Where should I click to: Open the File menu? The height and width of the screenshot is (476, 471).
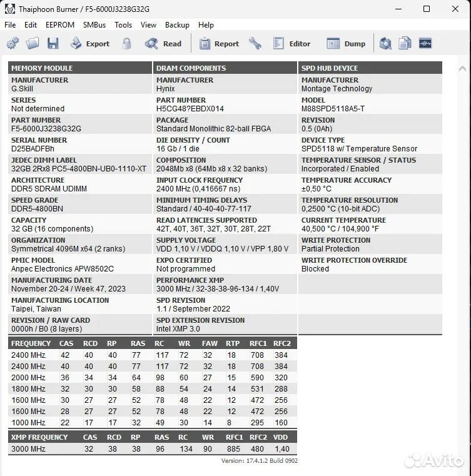[x=10, y=25]
